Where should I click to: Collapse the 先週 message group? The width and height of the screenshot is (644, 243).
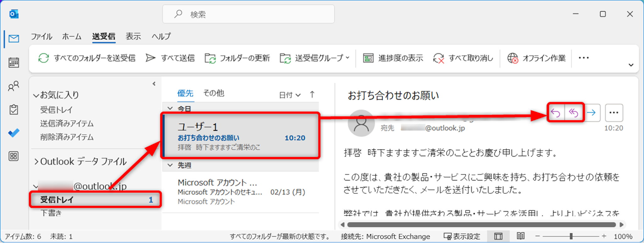[x=170, y=165]
